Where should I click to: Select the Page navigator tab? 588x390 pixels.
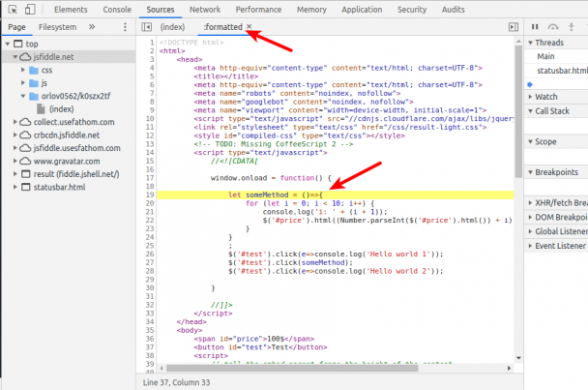[16, 27]
